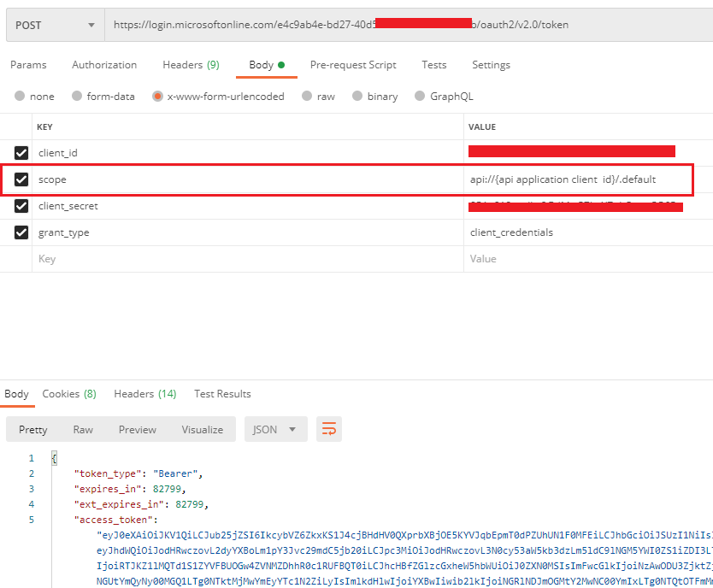Select the form-data radio option
Image resolution: width=713 pixels, height=588 pixels.
77,96
